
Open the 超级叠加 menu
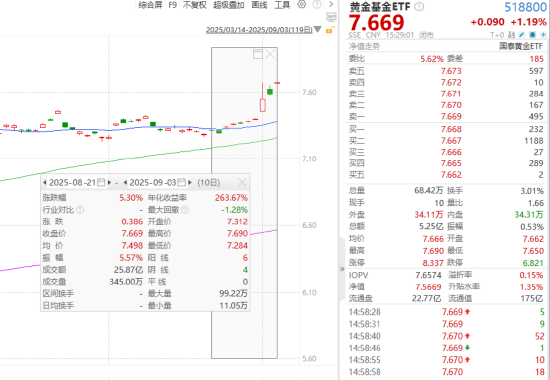228,5
